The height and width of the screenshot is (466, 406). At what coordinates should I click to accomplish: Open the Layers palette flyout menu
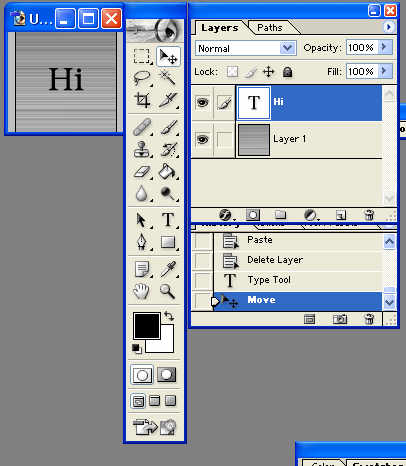coord(388,27)
